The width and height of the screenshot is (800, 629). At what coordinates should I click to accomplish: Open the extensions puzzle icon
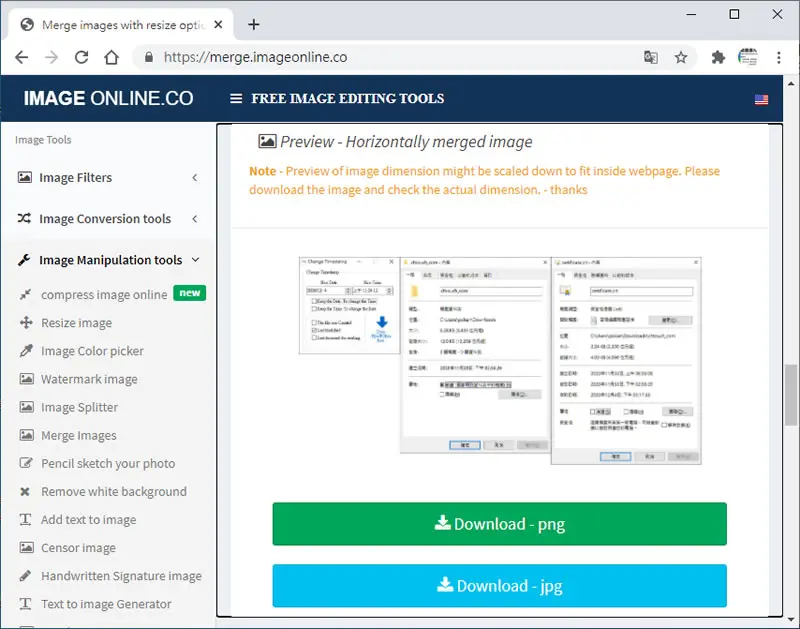point(718,57)
